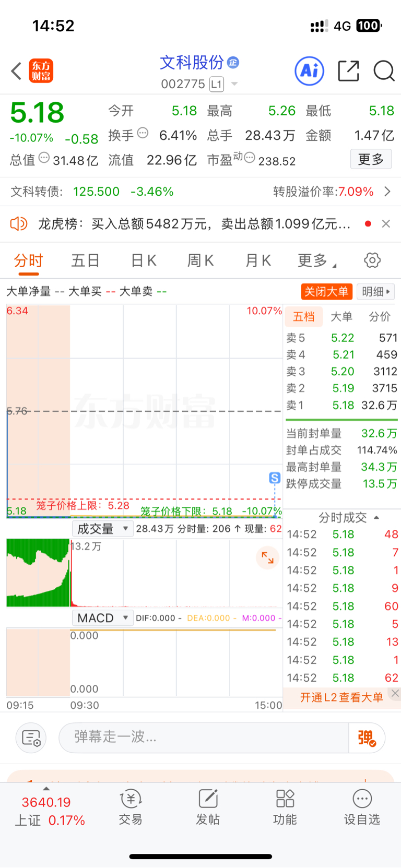This screenshot has width=401, height=868.
Task: Tap the 卖1 5.18 order row
Action: [341, 405]
